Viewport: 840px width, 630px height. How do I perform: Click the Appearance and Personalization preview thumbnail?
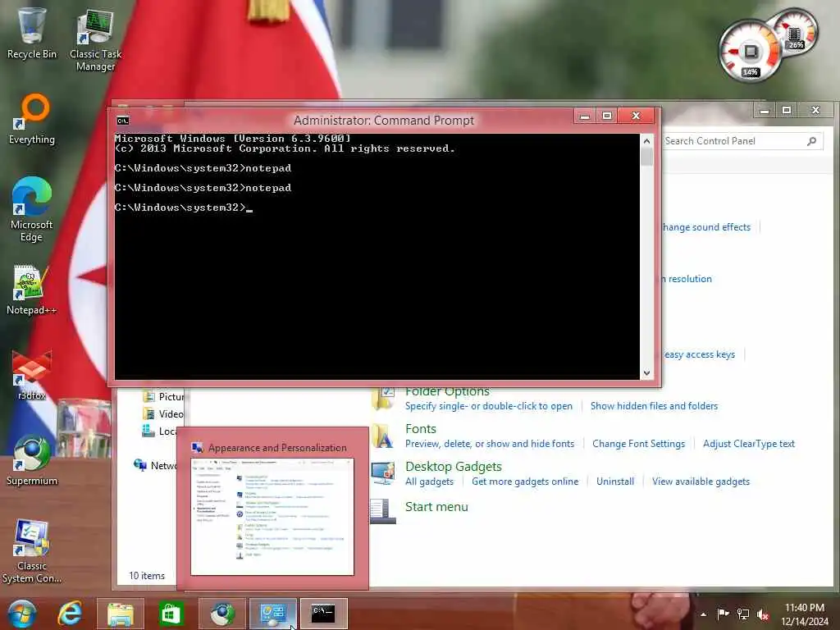(x=272, y=517)
